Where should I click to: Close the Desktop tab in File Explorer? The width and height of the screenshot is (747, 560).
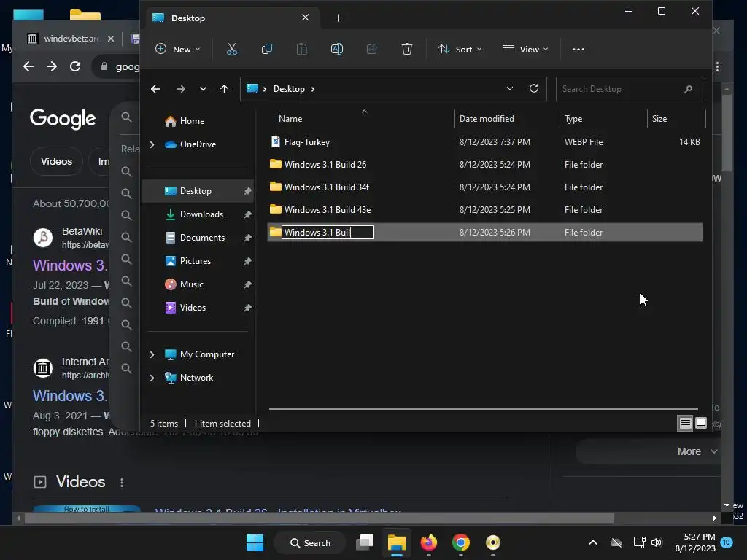[x=306, y=17]
